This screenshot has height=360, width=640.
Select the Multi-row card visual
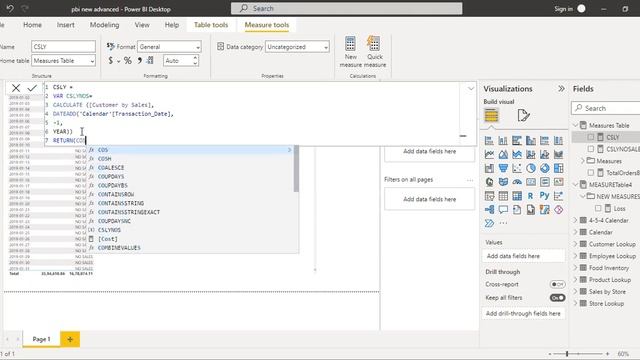coord(544,182)
